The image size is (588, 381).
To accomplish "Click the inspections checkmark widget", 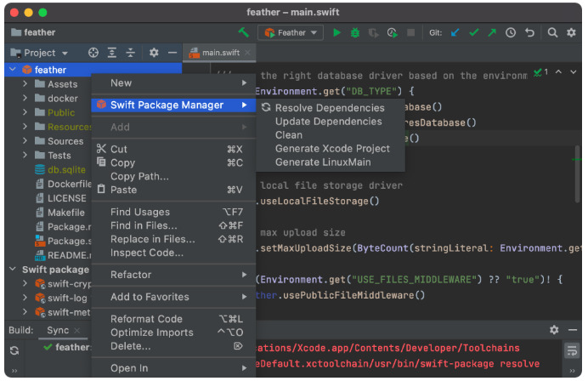I will pyautogui.click(x=540, y=71).
